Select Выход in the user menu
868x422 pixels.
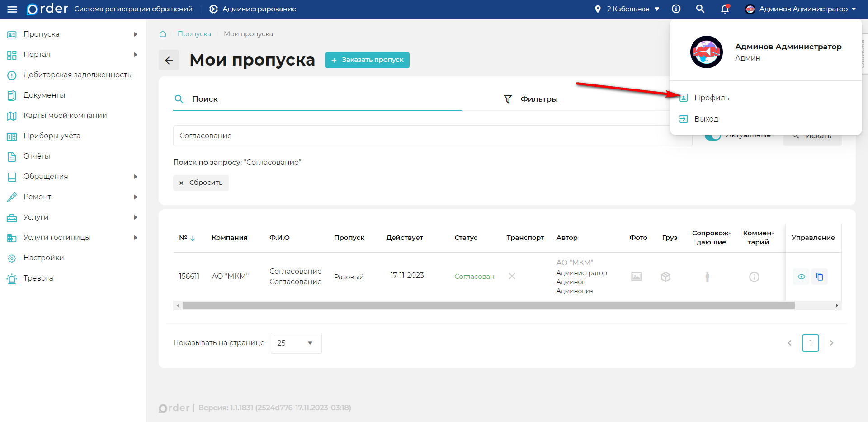(x=706, y=119)
